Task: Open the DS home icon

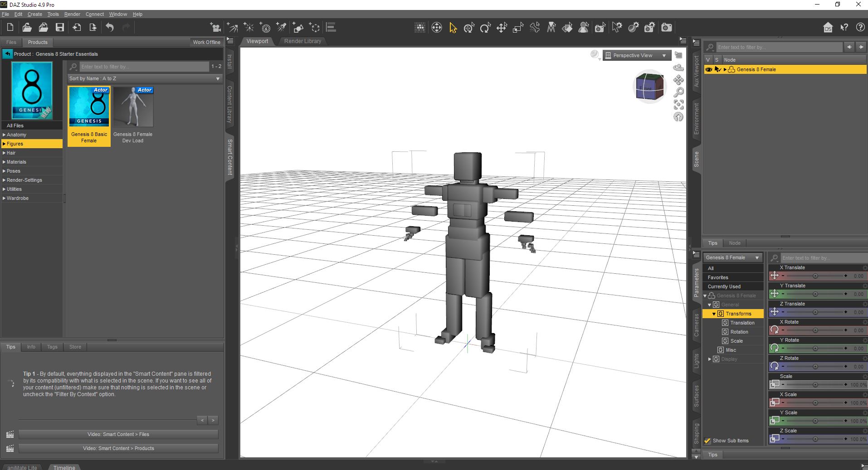Action: (x=828, y=28)
